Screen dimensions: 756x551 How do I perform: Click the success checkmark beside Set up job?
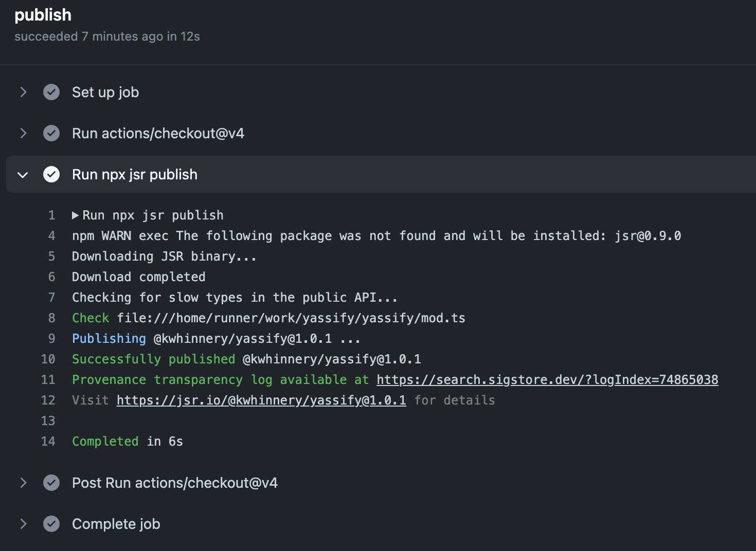(51, 92)
